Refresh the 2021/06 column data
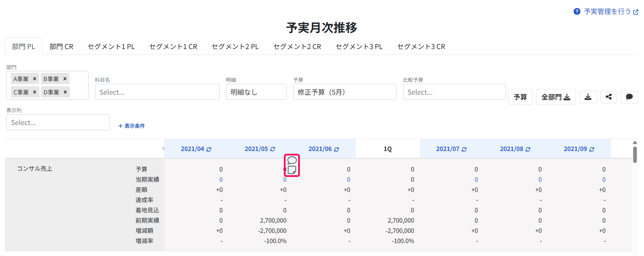 [x=336, y=149]
